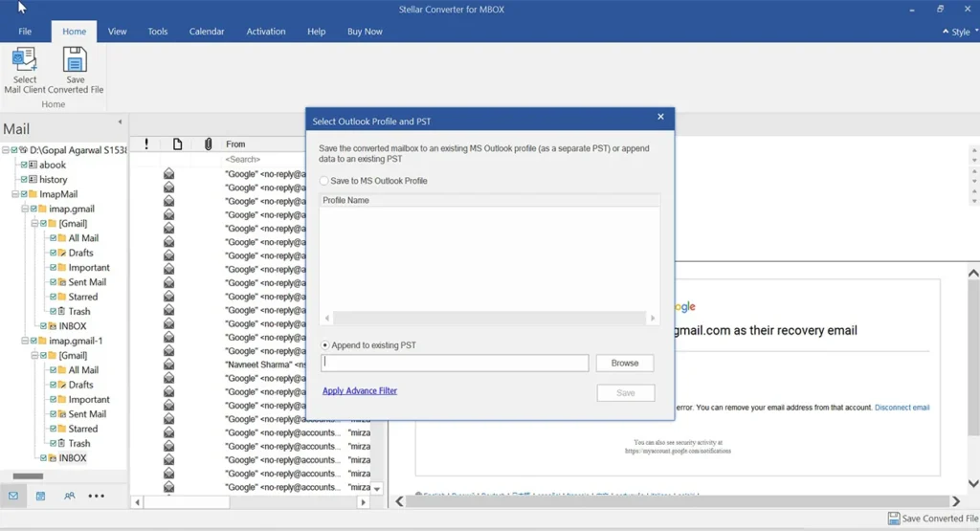Open the Apply Advance Filter link
980x531 pixels.
360,390
